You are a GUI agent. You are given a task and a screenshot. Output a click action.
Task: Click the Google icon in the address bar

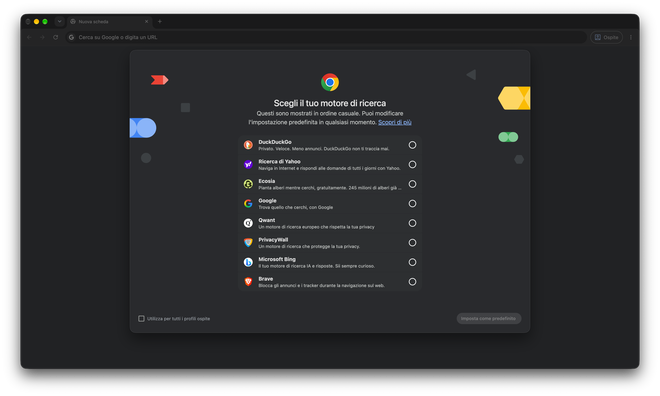tap(72, 37)
